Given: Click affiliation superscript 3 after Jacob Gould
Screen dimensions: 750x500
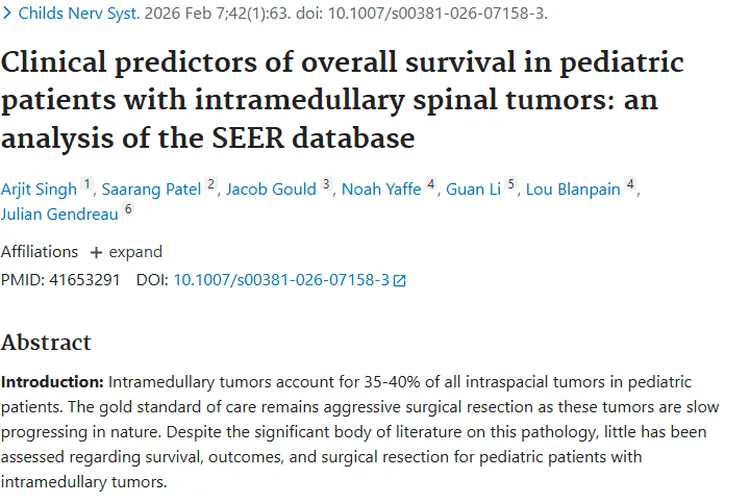Looking at the screenshot, I should click(326, 185).
